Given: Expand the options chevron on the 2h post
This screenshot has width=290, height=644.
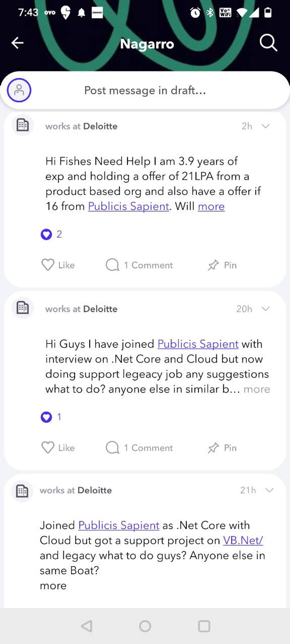Looking at the screenshot, I should pos(266,126).
